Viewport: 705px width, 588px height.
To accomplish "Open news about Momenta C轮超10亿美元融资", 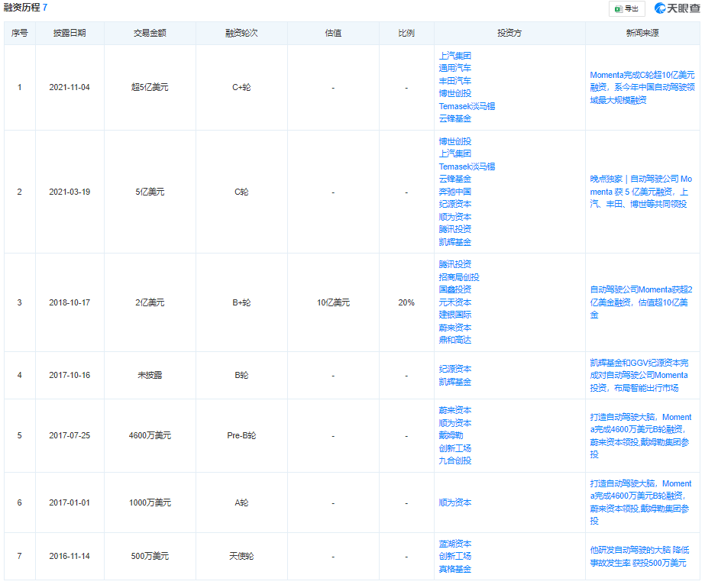I will click(x=642, y=87).
